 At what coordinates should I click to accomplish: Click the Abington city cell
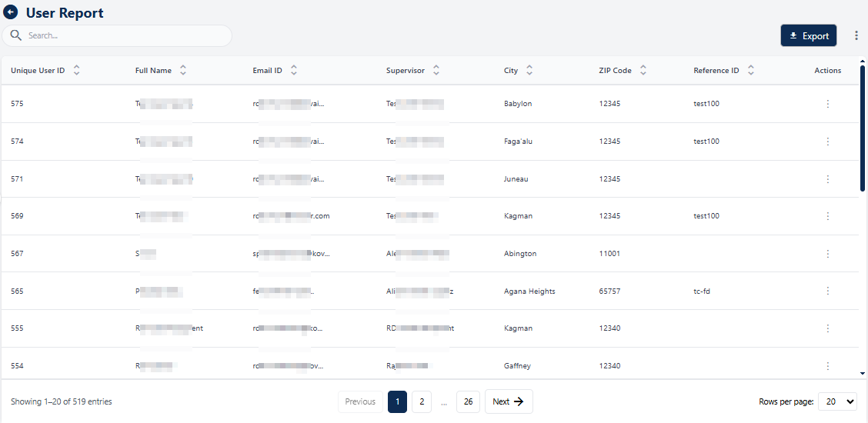pos(520,254)
